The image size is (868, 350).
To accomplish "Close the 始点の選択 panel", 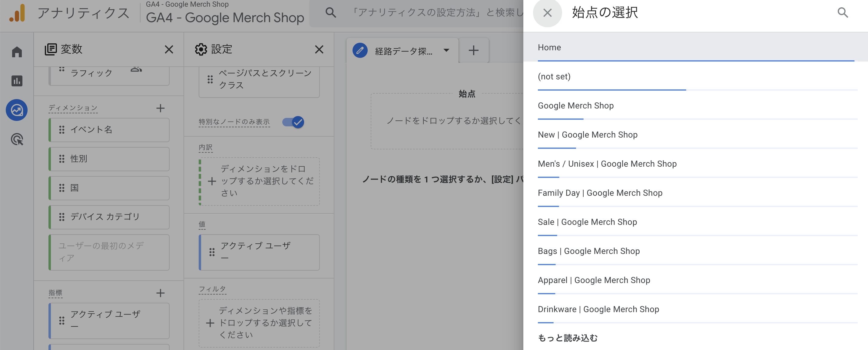I will [547, 13].
